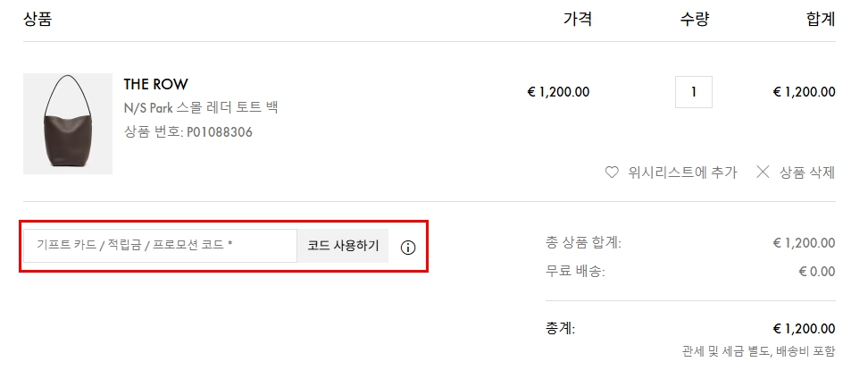
Task: Open the info icon beside the code button
Action: 408,248
